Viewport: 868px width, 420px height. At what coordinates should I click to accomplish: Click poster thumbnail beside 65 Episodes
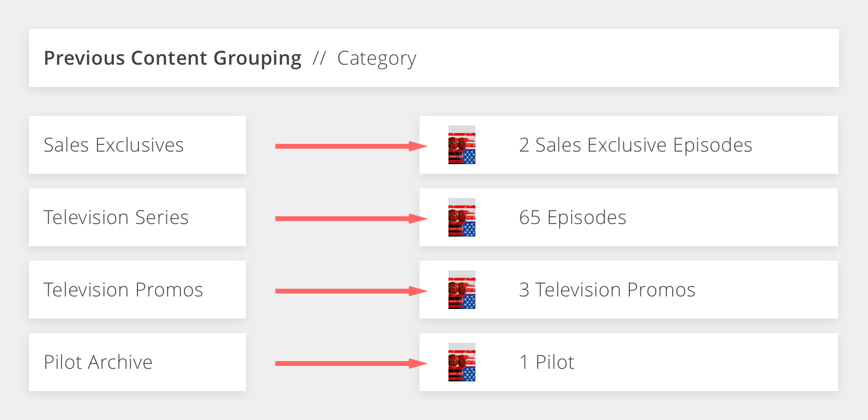pyautogui.click(x=461, y=217)
